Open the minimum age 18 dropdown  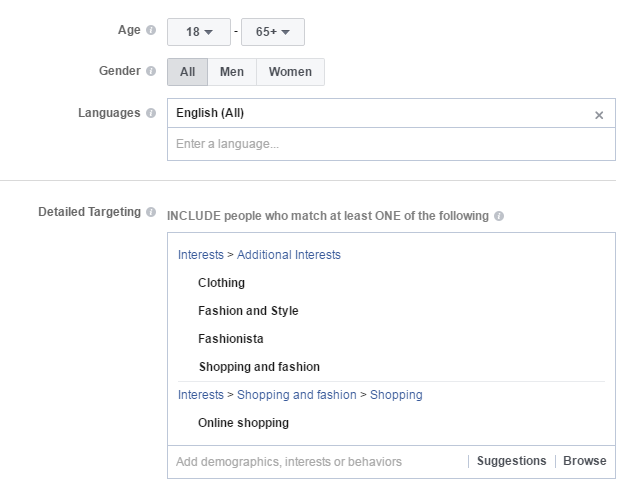pos(199,32)
